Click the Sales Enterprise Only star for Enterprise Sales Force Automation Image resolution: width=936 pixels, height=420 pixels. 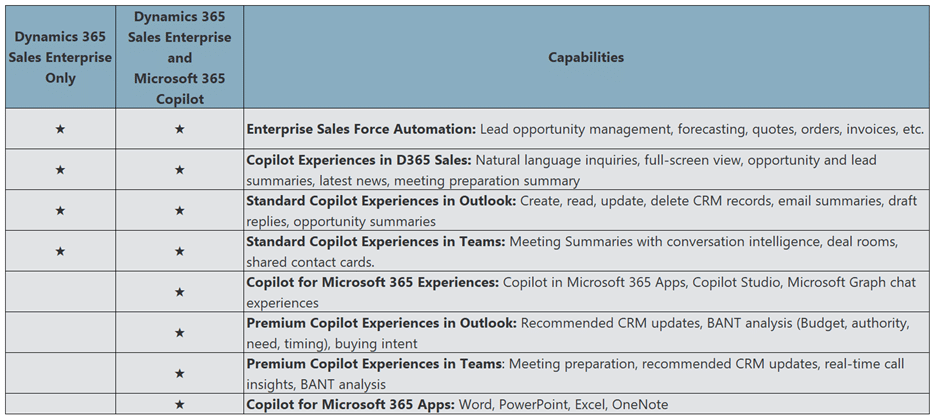(x=60, y=129)
